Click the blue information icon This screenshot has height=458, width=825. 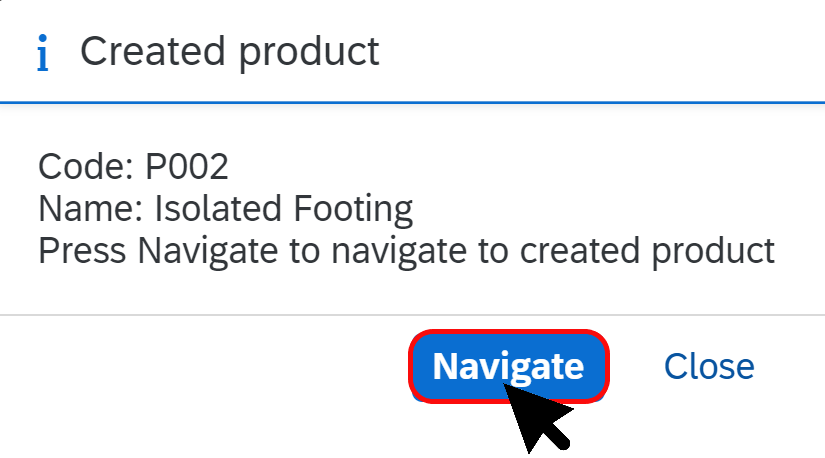(x=43, y=52)
